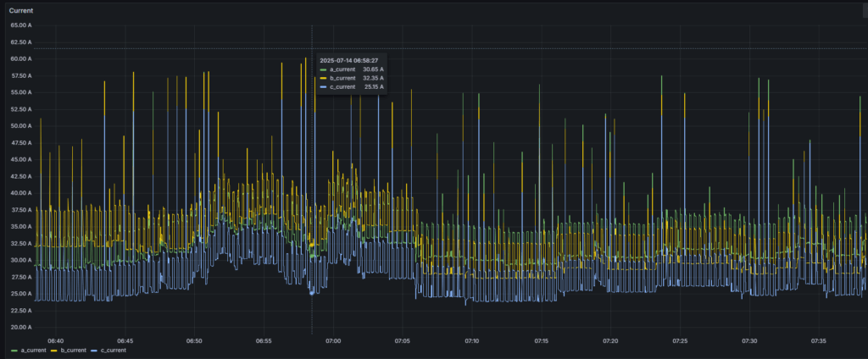Toggle a_current series in the bottom legend
The width and height of the screenshot is (868, 359).
tap(33, 350)
